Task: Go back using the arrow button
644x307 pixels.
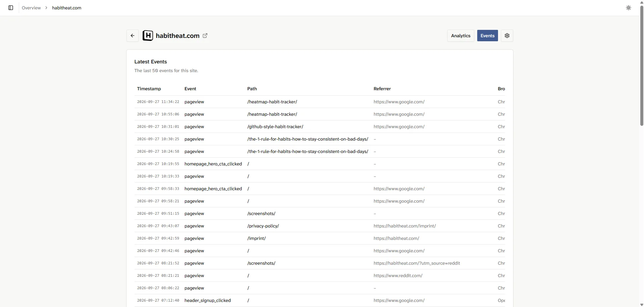Action: click(133, 36)
